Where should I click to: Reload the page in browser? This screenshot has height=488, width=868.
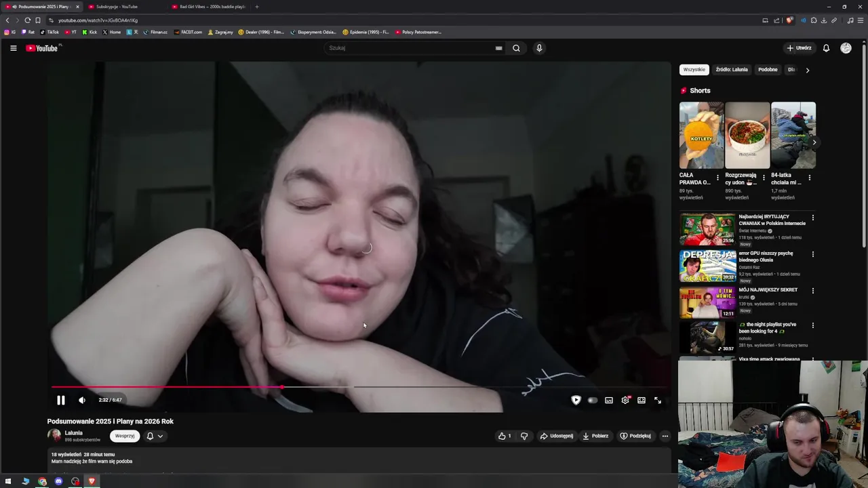28,20
